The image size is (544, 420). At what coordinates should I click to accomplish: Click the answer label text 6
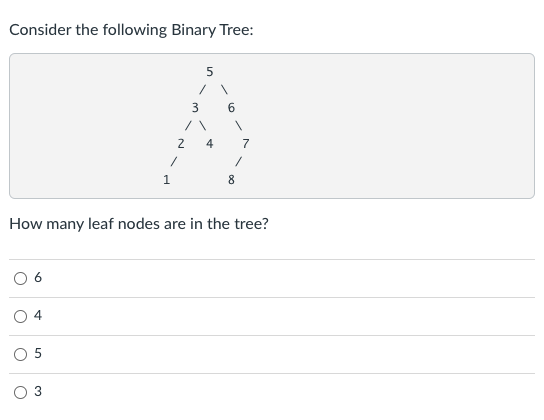38,277
